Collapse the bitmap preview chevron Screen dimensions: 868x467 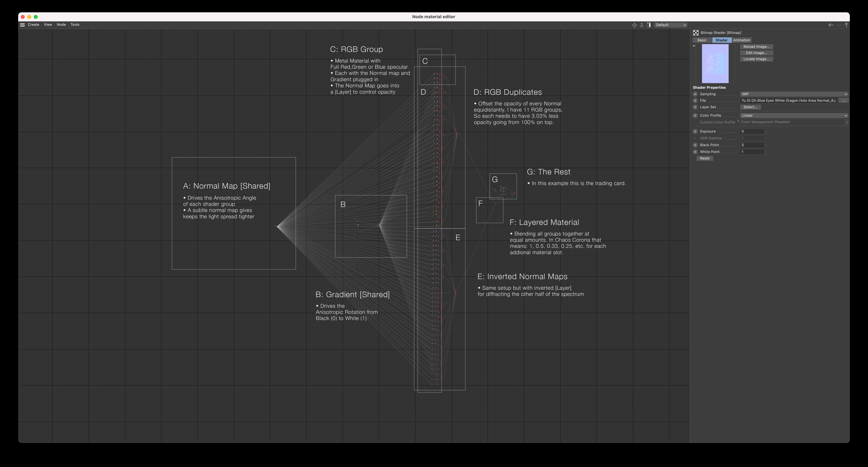pos(694,46)
